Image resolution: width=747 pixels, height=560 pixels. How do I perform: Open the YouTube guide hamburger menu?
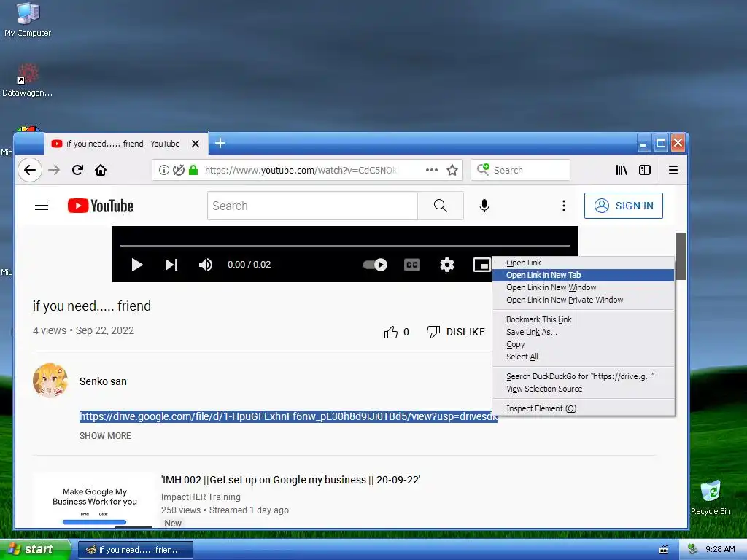tap(42, 206)
